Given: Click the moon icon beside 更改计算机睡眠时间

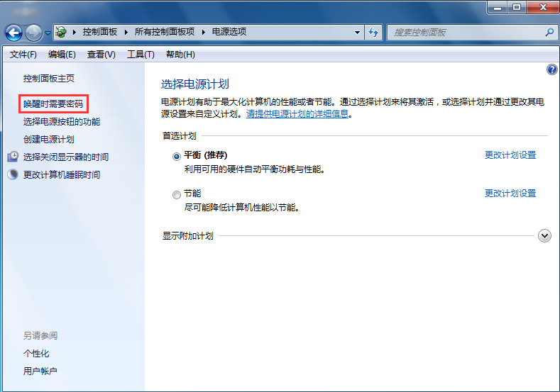Looking at the screenshot, I should pyautogui.click(x=13, y=174).
